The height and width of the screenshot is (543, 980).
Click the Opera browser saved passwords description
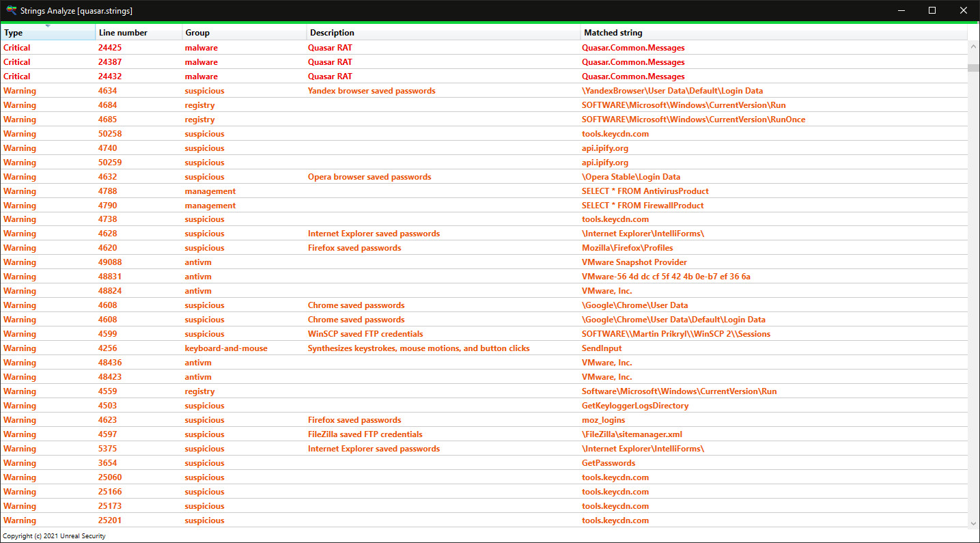tap(369, 177)
